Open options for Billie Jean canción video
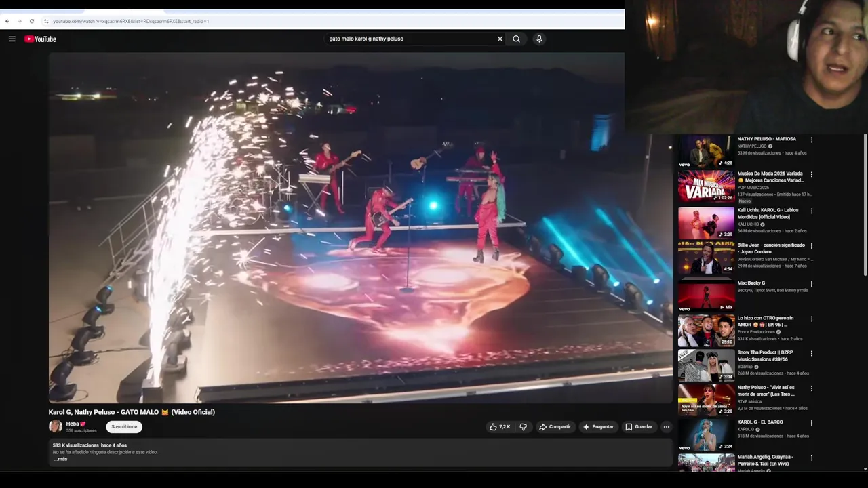868x488 pixels. point(811,246)
